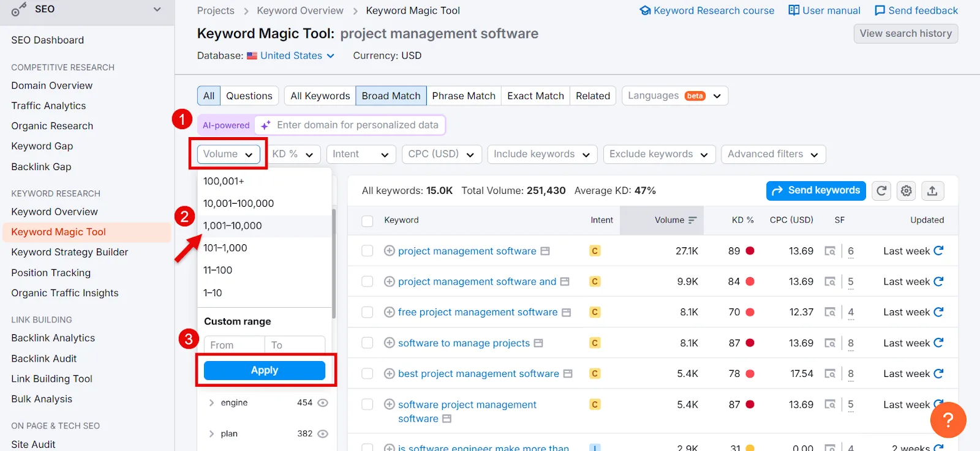Refresh metrics for 'free project management software' row
Viewport: 980px width, 451px height.
click(938, 311)
